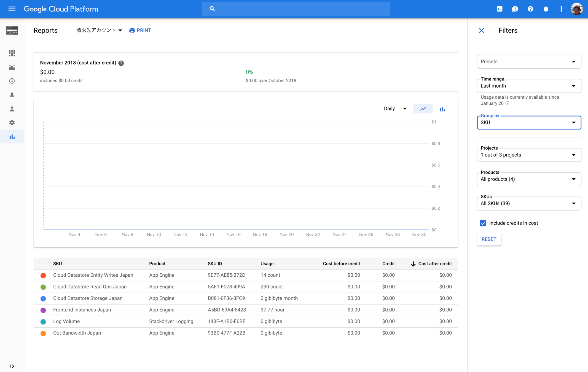Open the Daily interval dropdown
The image size is (588, 372).
click(395, 109)
